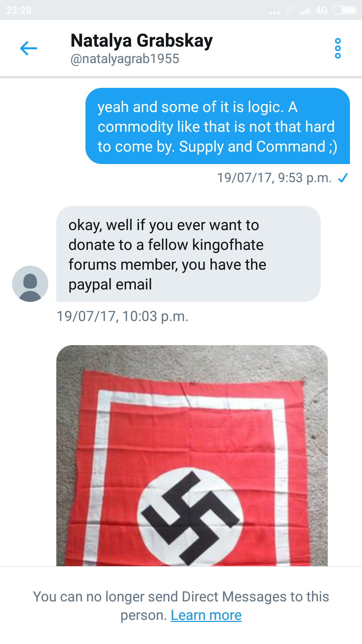Tap the signal strength bars icon
This screenshot has height=644, width=362.
click(x=305, y=11)
